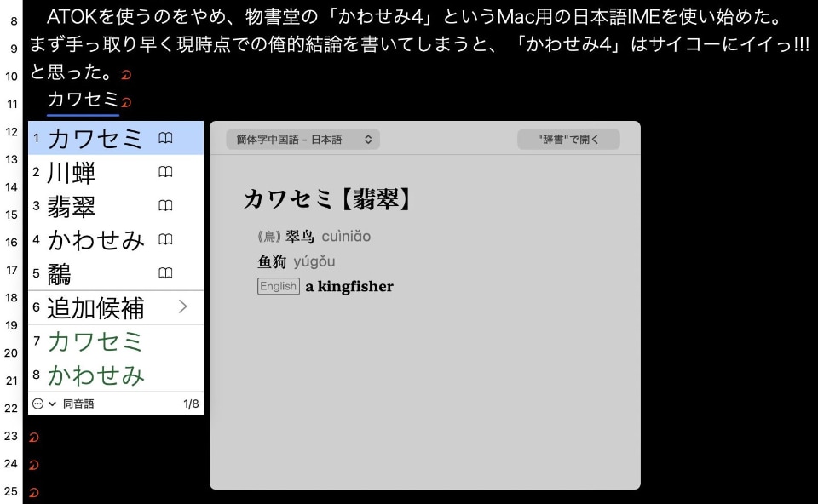This screenshot has width=818, height=504.
Task: Click the return mark on line 25
Action: pos(34,492)
